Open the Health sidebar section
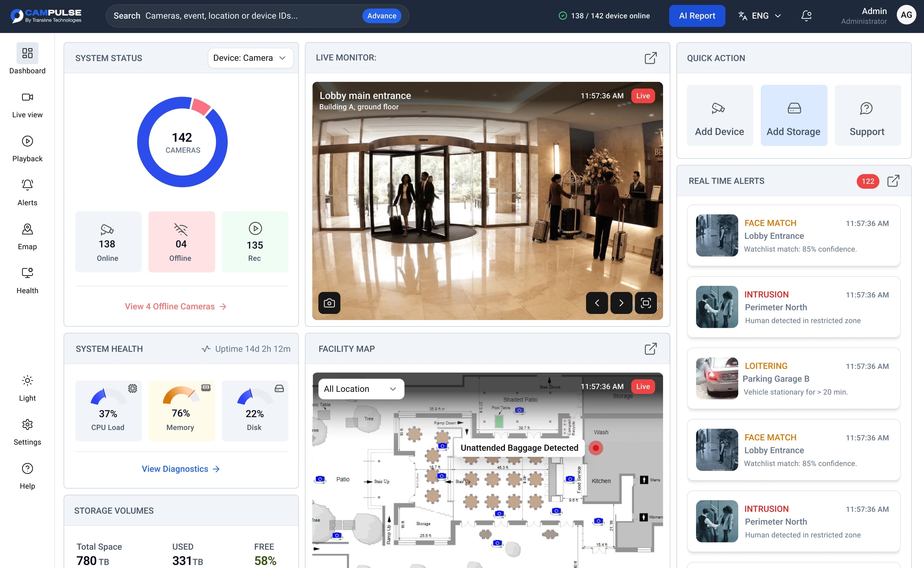This screenshot has height=568, width=924. pos(27,281)
